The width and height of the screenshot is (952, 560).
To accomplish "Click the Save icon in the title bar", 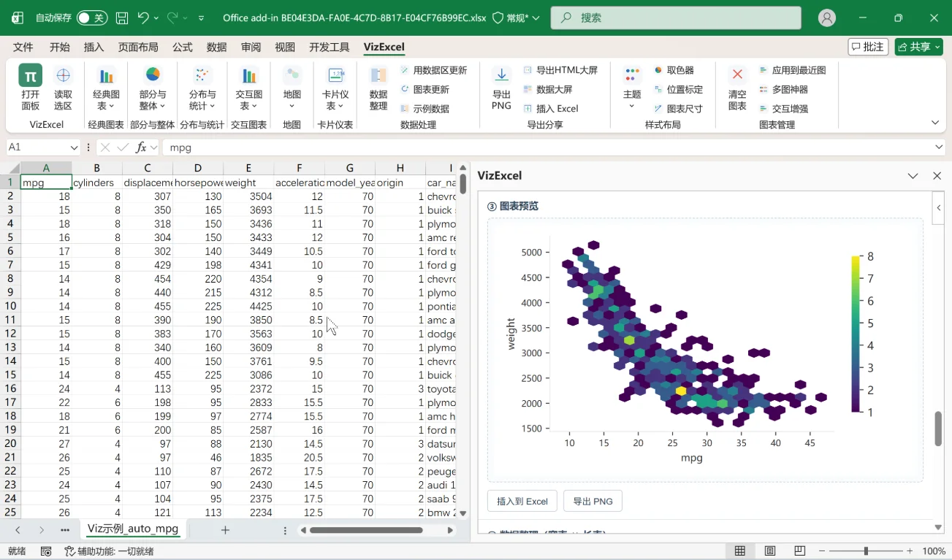I will [122, 18].
